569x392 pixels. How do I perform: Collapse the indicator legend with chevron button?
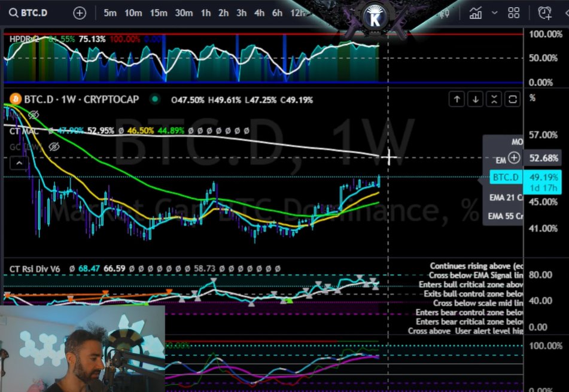pyautogui.click(x=19, y=163)
